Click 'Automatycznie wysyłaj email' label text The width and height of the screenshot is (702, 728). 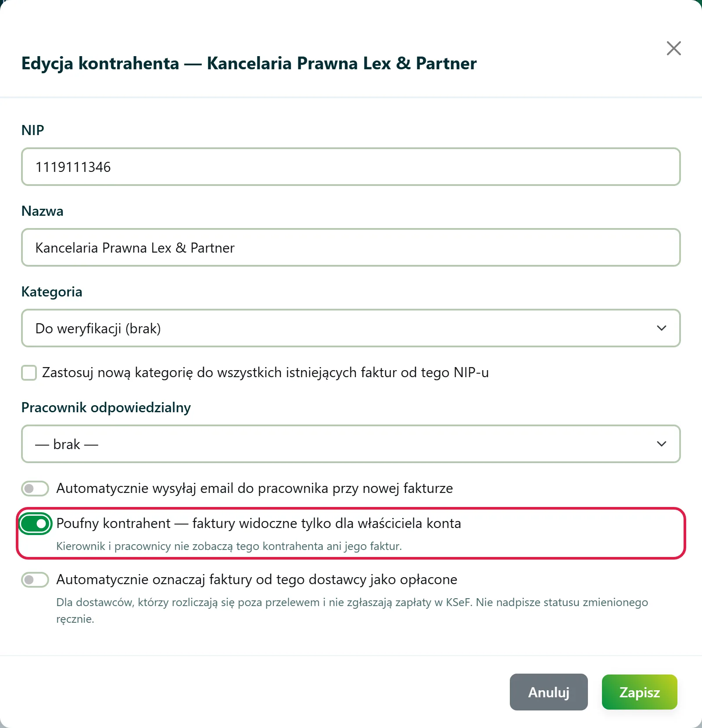pyautogui.click(x=254, y=489)
